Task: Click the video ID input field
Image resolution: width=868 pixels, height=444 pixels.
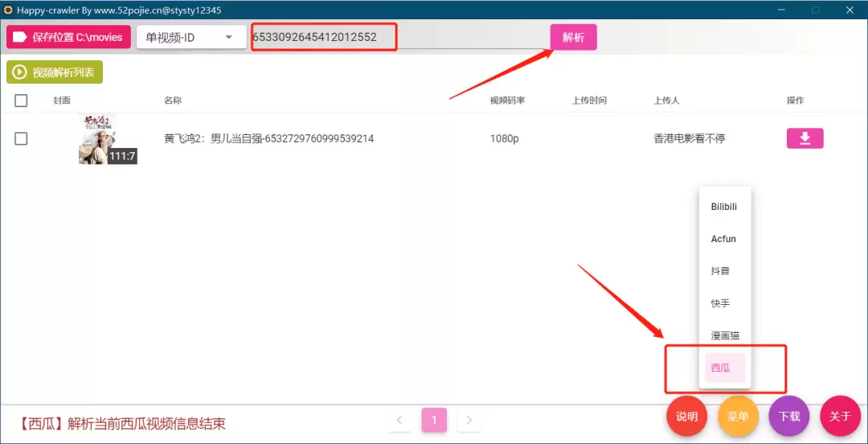Action: pos(399,37)
